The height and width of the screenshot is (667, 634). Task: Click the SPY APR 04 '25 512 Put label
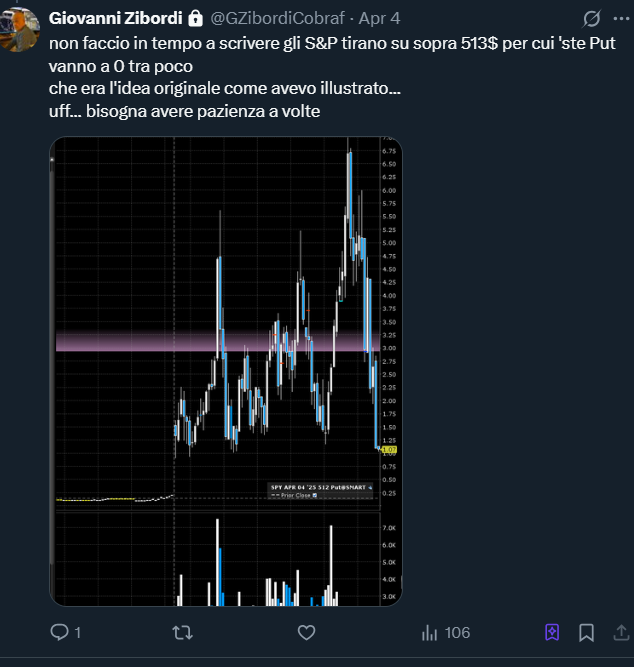point(318,487)
